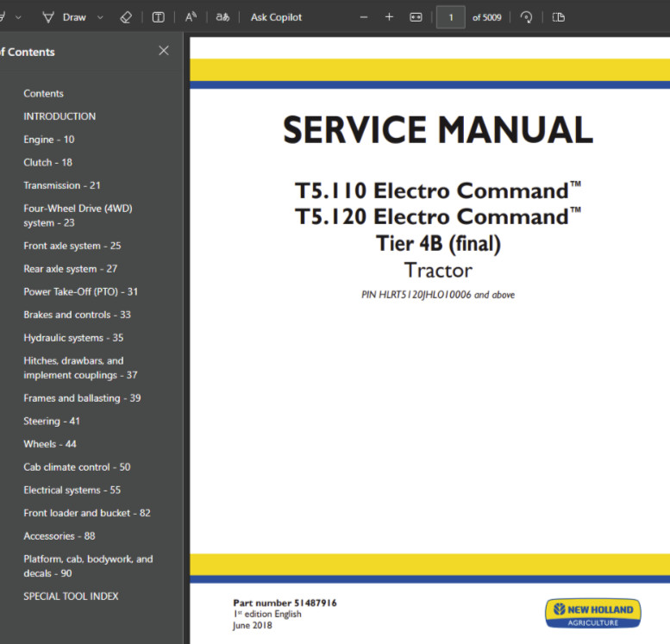670x644 pixels.
Task: Jump to Power Take-Off (PTO) - 31
Action: (81, 292)
